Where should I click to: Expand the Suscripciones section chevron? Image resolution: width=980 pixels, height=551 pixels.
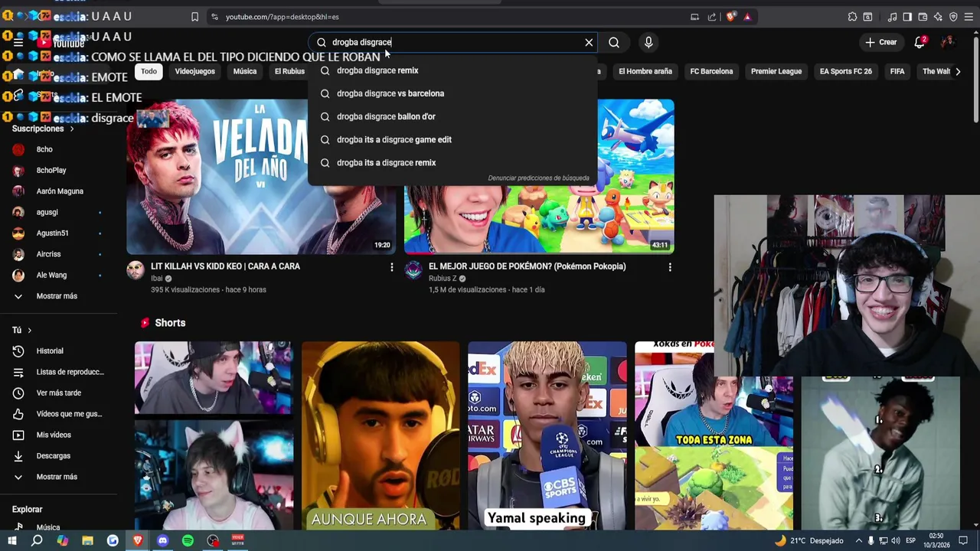(x=72, y=129)
